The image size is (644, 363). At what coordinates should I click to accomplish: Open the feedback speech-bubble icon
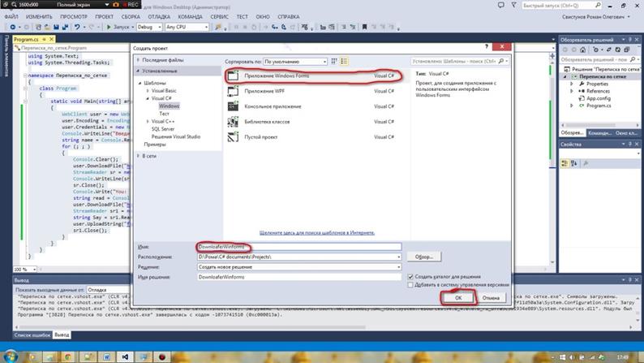tap(500, 6)
